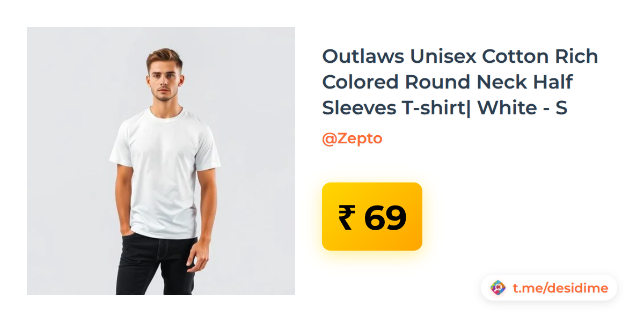Click the T-shirt| text in the title
Image resolution: width=644 pixels, height=322 pixels.
437,108
